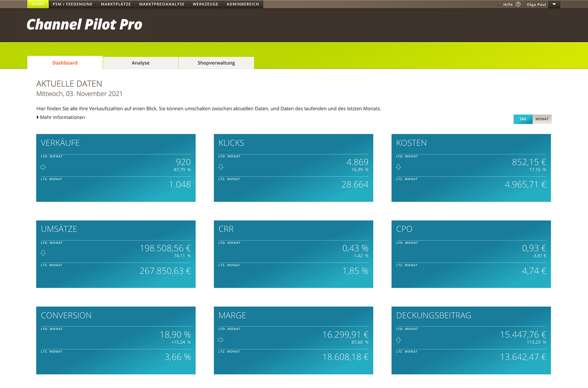The image size is (588, 388).
Task: Click the down arrow in the Klicks card
Action: tap(221, 167)
